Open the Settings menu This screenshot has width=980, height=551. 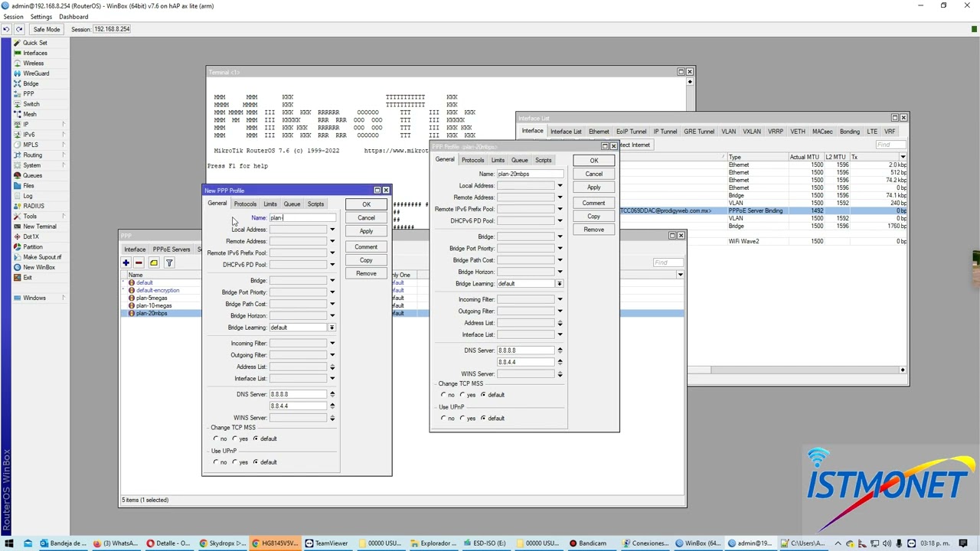click(41, 17)
